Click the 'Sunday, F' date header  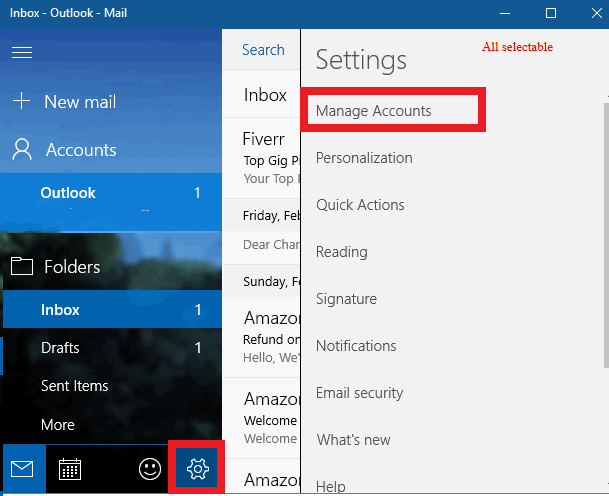[262, 281]
